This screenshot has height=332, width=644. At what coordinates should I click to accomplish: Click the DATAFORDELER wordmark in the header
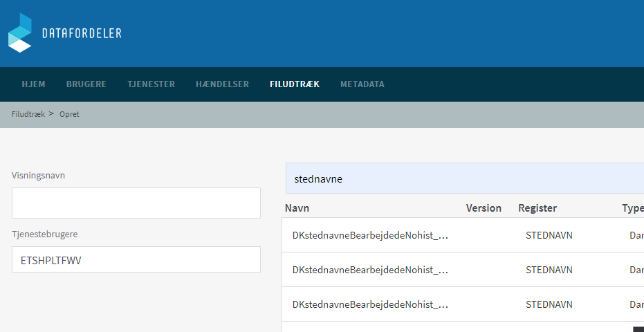(x=82, y=33)
